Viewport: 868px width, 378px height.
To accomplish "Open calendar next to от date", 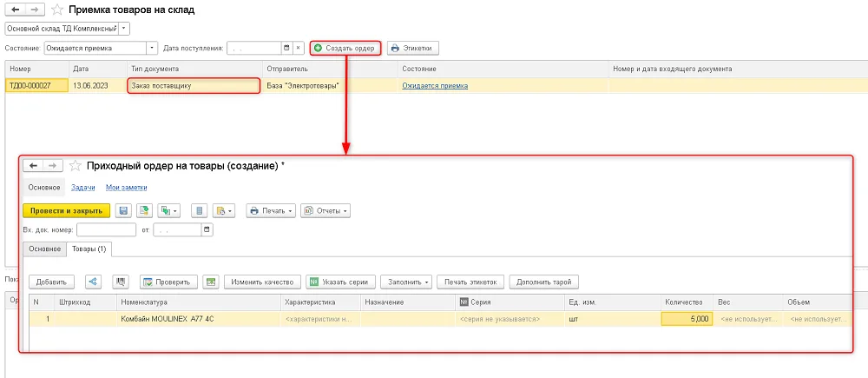I will 207,229.
